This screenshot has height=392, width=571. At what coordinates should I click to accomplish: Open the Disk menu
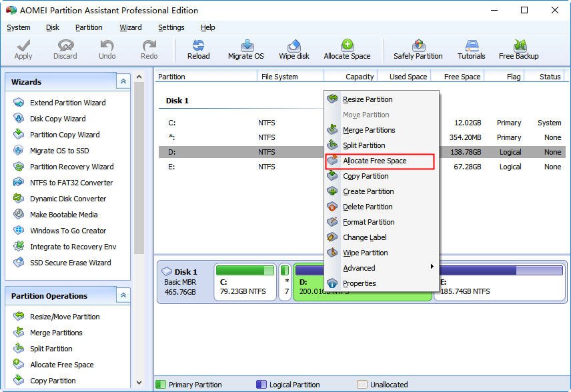(x=53, y=27)
